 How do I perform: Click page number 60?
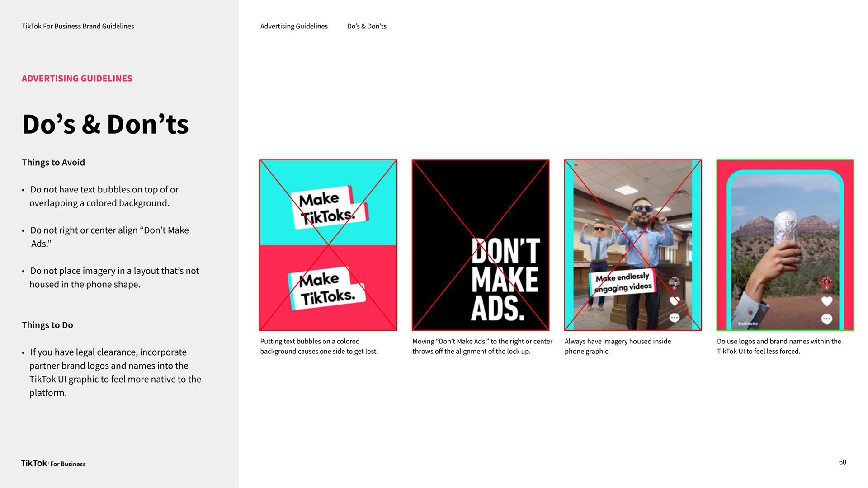click(842, 462)
